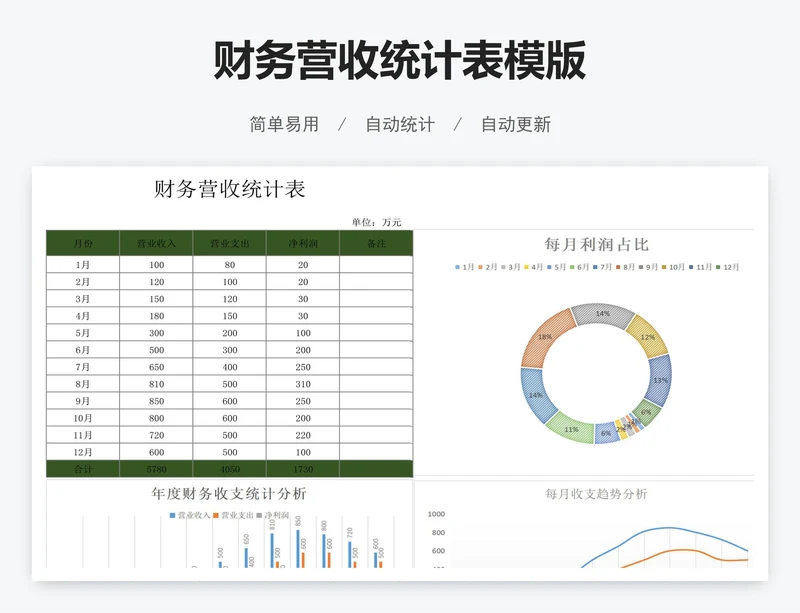800x613 pixels.
Task: Click the 每月利润占比 chart title
Action: tap(596, 244)
